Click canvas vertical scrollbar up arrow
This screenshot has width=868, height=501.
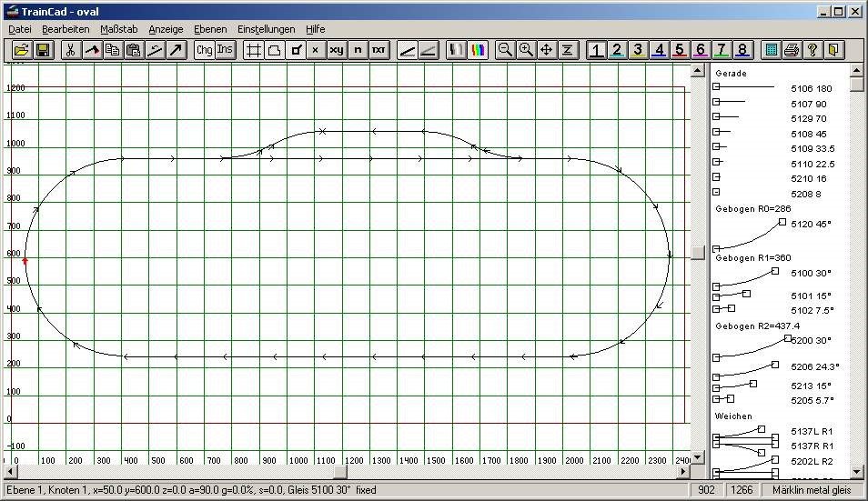698,70
